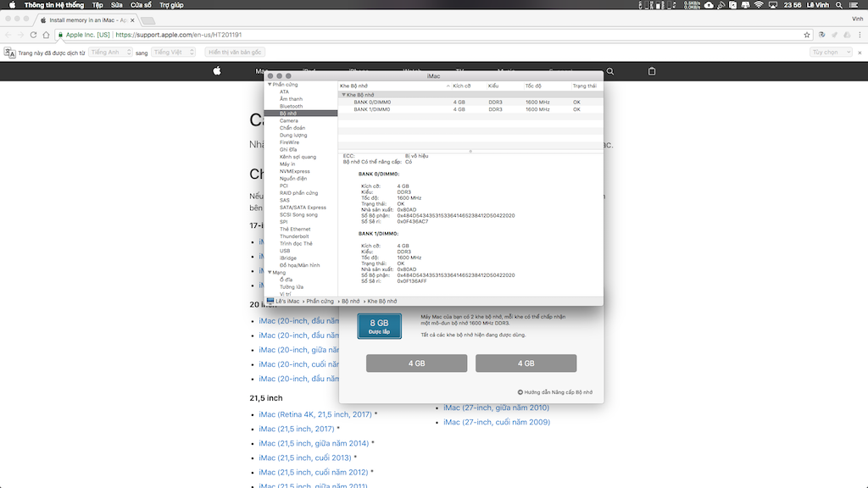Screen dimensions: 868x488
Task: Click the Apple logo in site navigation
Action: pyautogui.click(x=216, y=71)
